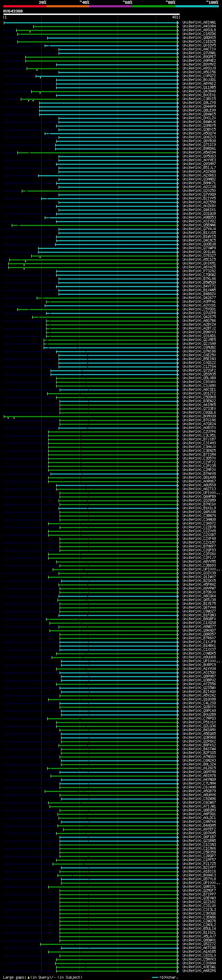This screenshot has width=222, height=980.
Task: Click the orange 40% identity legend bar
Action: 68,6
